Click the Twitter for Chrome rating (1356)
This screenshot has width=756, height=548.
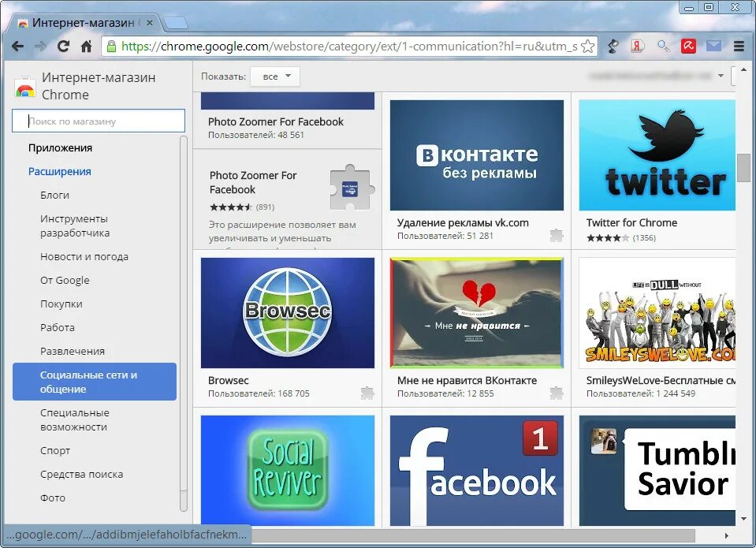tap(621, 237)
